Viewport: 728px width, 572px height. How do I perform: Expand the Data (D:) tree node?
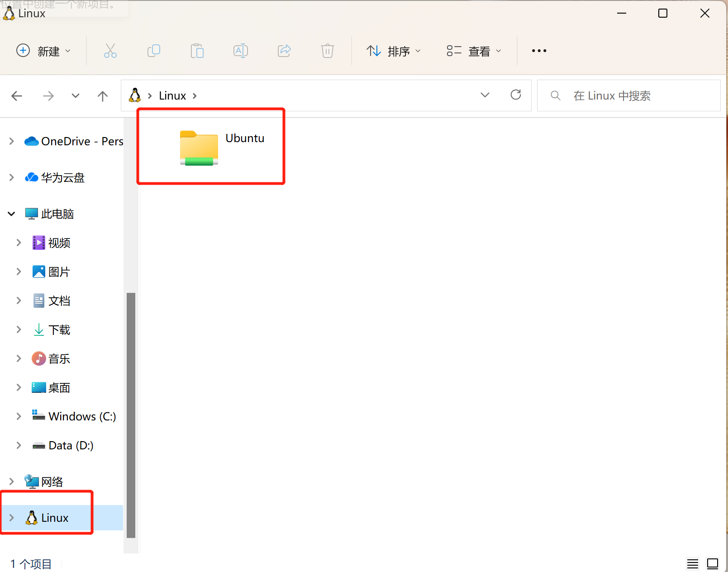(19, 445)
